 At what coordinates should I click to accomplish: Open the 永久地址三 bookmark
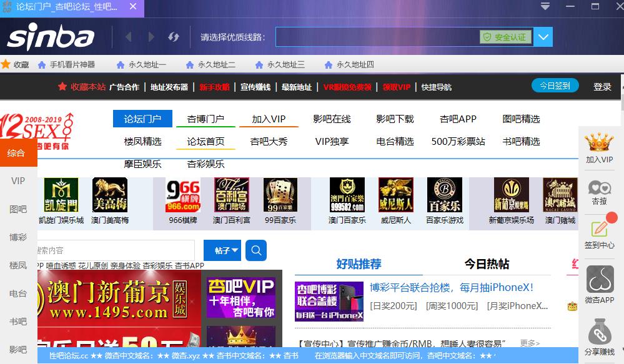(280, 64)
